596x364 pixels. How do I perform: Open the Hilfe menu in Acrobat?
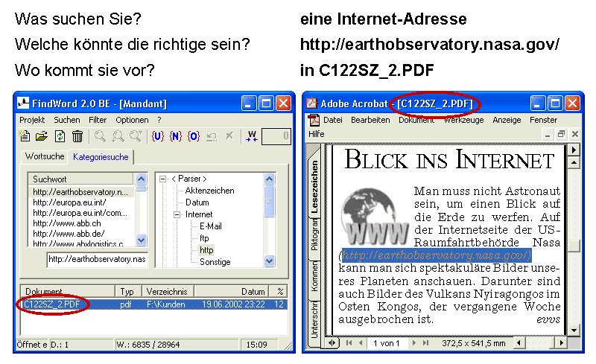point(316,134)
